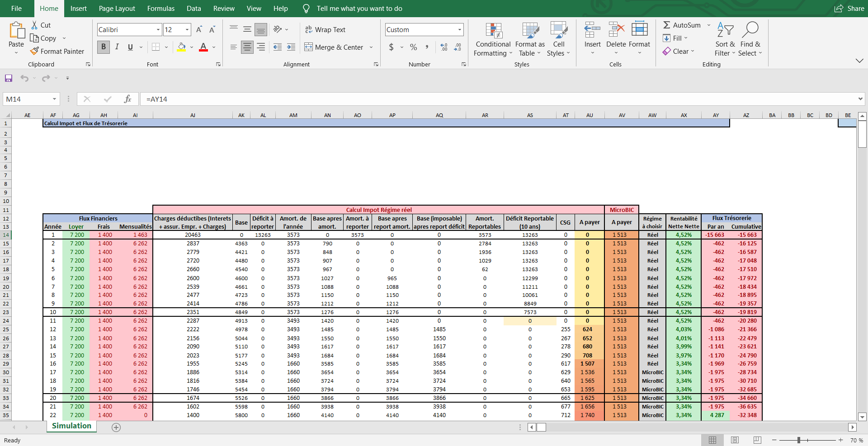Image resolution: width=868 pixels, height=446 pixels.
Task: Select the Simulation sheet tab
Action: click(x=71, y=426)
